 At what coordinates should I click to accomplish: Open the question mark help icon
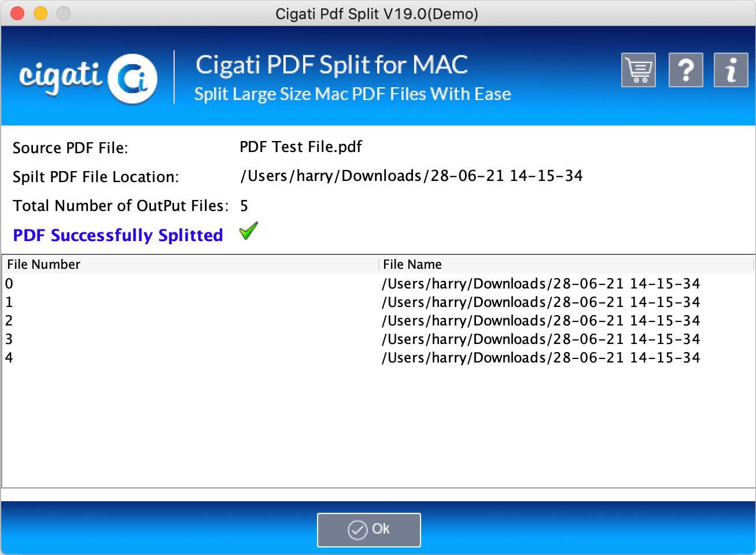click(x=685, y=70)
